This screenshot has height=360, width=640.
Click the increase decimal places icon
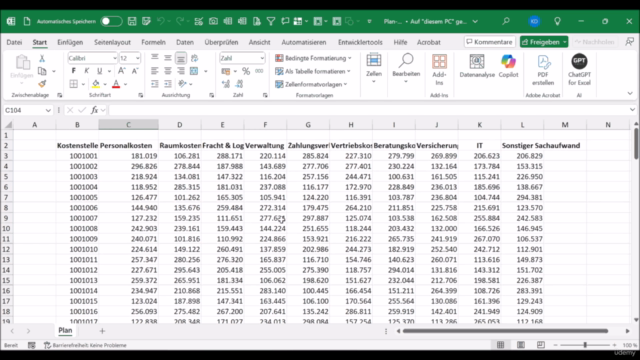[226, 84]
